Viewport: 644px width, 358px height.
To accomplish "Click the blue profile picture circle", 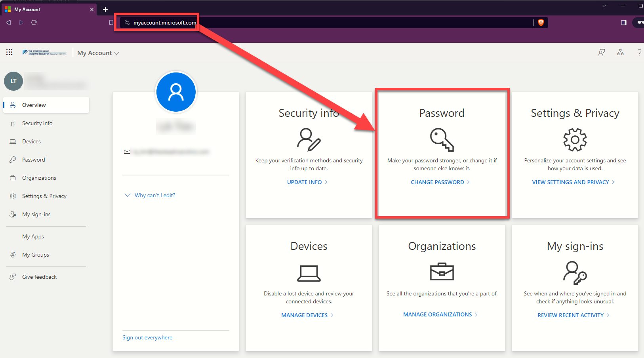I will click(x=176, y=92).
